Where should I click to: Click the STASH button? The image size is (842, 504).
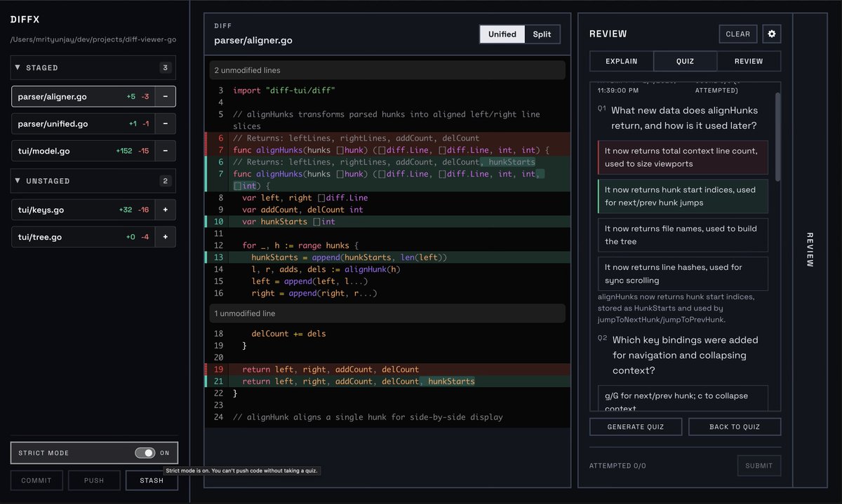(152, 480)
